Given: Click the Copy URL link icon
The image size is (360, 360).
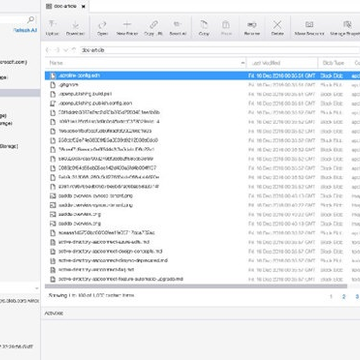Looking at the screenshot, I should tap(153, 24).
